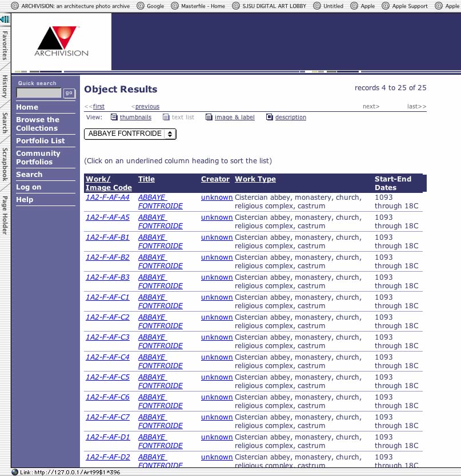
Task: Go to previous page of results
Action: (147, 107)
